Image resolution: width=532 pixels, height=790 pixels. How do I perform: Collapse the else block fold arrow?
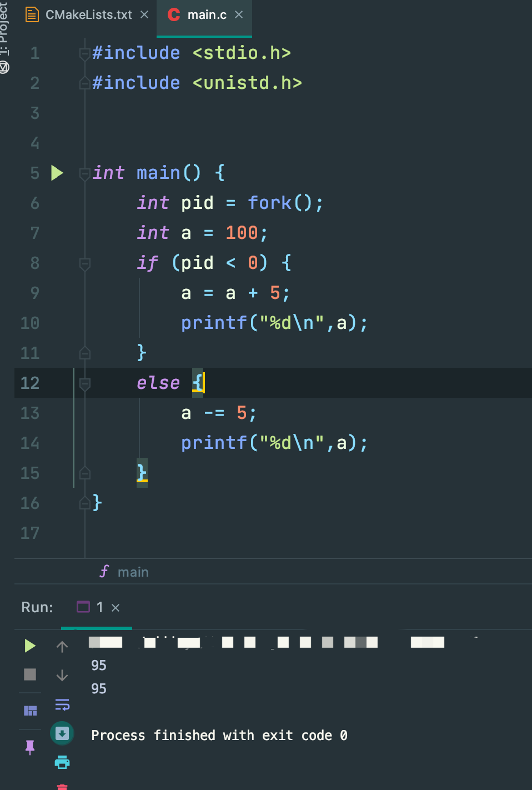(84, 383)
